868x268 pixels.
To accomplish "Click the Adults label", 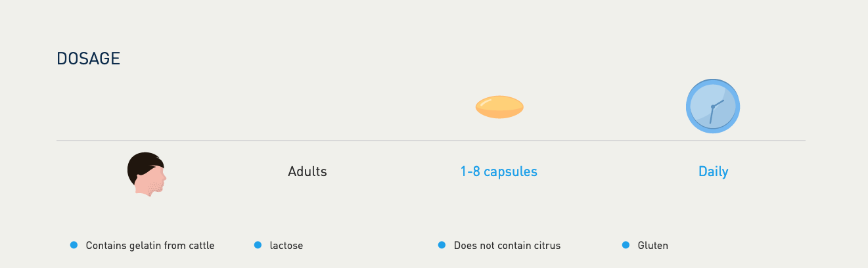I will pyautogui.click(x=308, y=171).
